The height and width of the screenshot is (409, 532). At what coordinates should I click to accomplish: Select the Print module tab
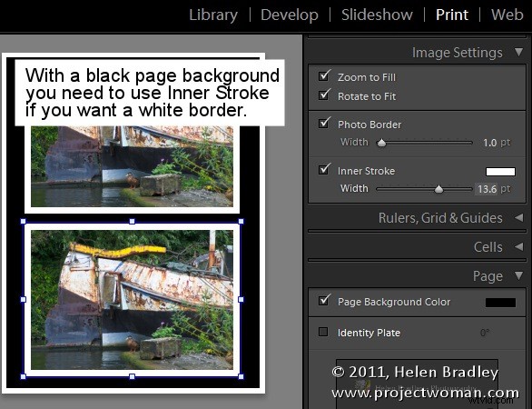pos(452,15)
